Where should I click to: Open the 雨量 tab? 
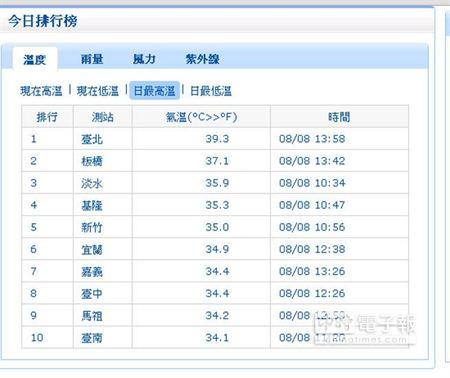(92, 59)
